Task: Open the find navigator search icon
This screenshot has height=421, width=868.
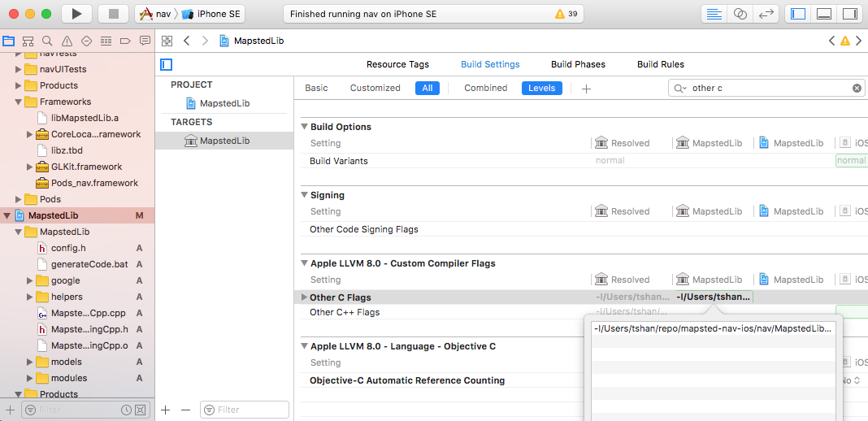Action: [x=48, y=41]
